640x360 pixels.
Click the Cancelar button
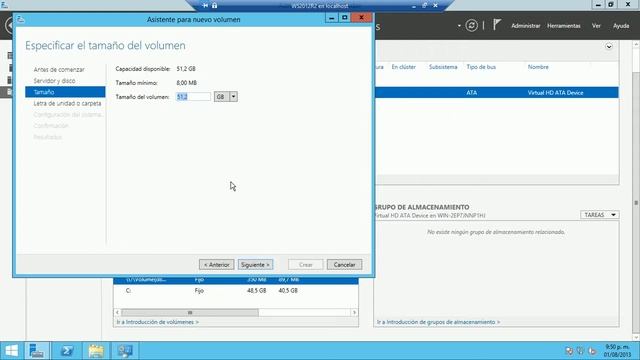point(344,264)
